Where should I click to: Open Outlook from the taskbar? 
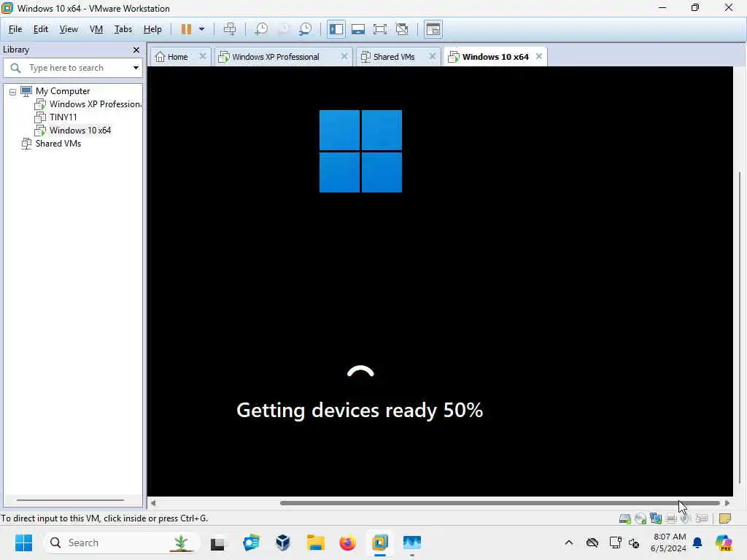pyautogui.click(x=251, y=542)
